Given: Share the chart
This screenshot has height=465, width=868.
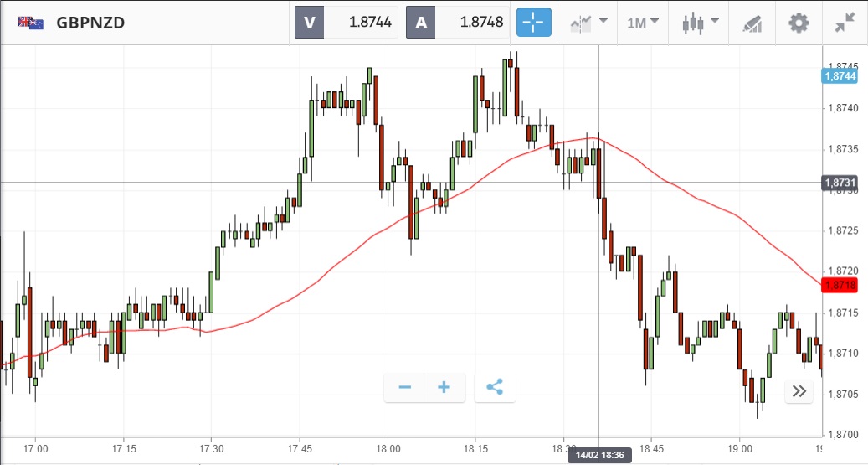Looking at the screenshot, I should 495,387.
